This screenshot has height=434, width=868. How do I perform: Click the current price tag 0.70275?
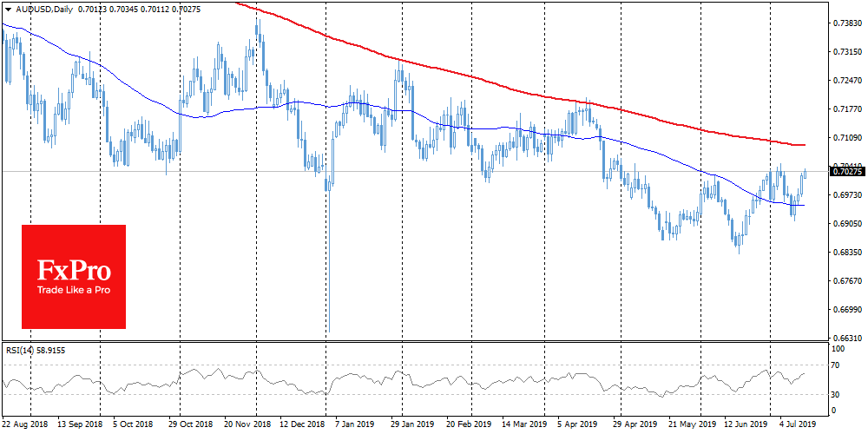[x=847, y=172]
